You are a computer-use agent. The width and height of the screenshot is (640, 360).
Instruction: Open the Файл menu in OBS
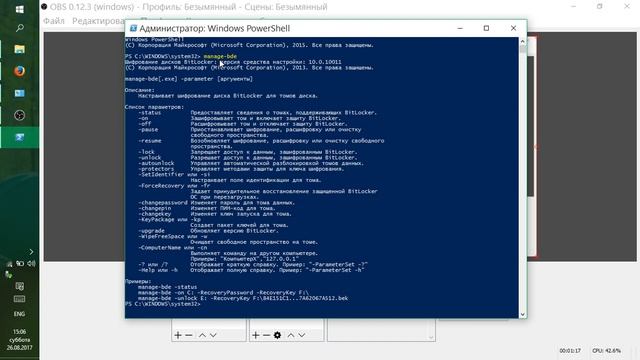pyautogui.click(x=54, y=21)
